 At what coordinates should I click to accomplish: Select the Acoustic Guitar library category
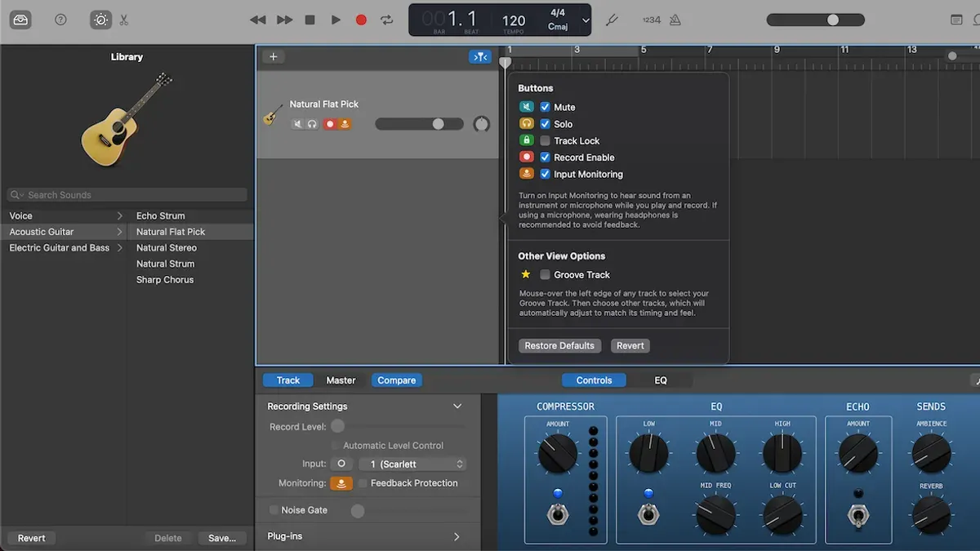pos(64,232)
